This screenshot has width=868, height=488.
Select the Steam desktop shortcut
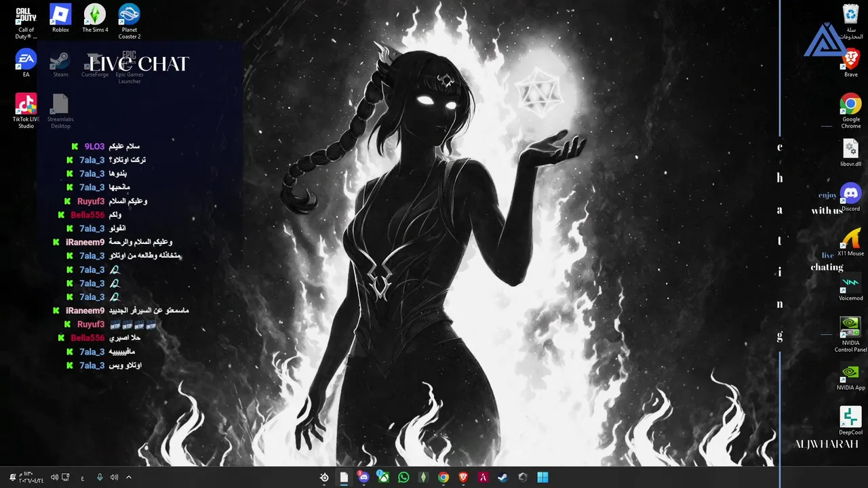pyautogui.click(x=60, y=64)
